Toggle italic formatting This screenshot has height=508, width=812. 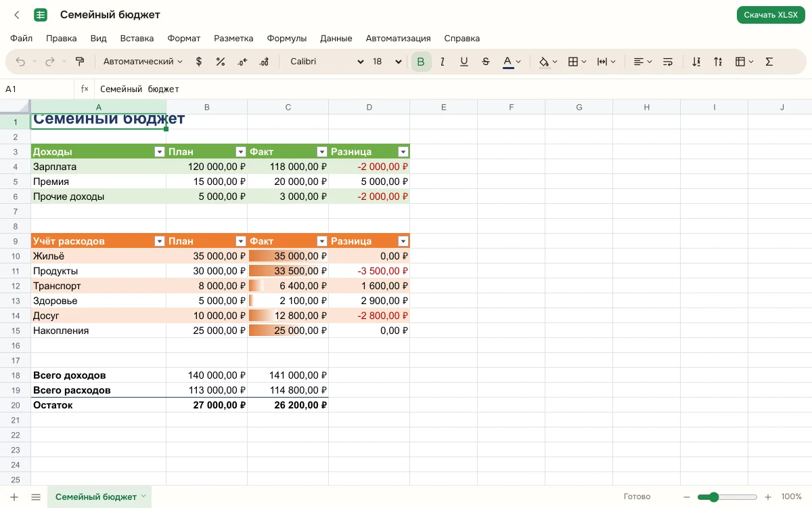443,62
